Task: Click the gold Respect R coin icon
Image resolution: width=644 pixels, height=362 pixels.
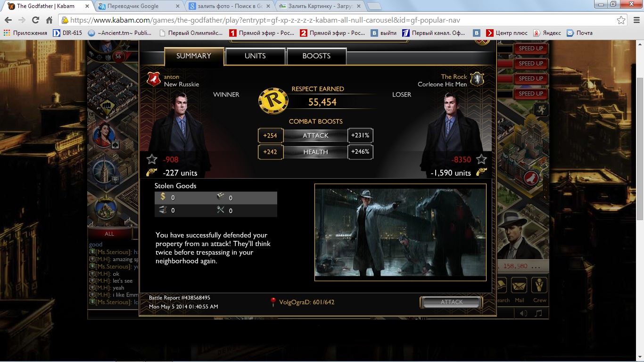Action: click(x=273, y=100)
